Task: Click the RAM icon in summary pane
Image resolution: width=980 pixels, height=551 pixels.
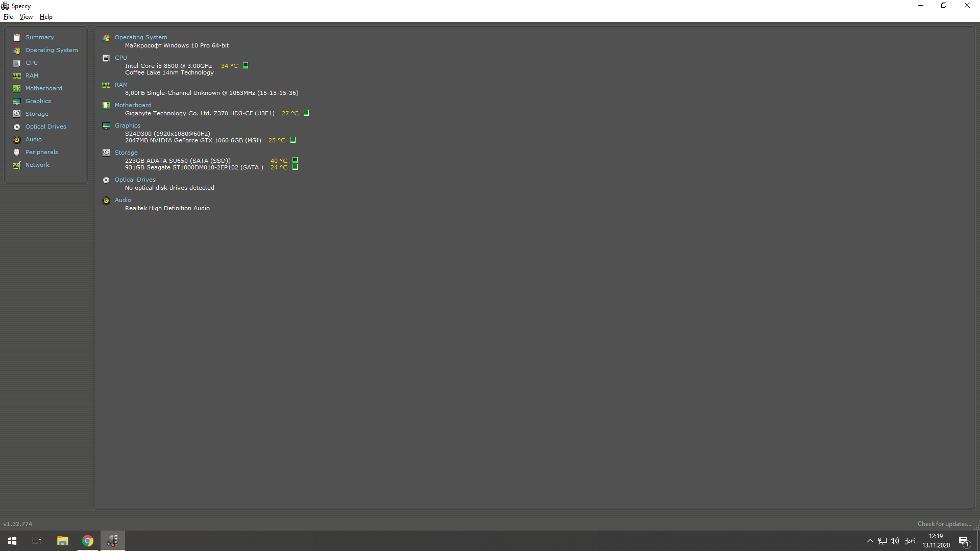Action: 106,85
